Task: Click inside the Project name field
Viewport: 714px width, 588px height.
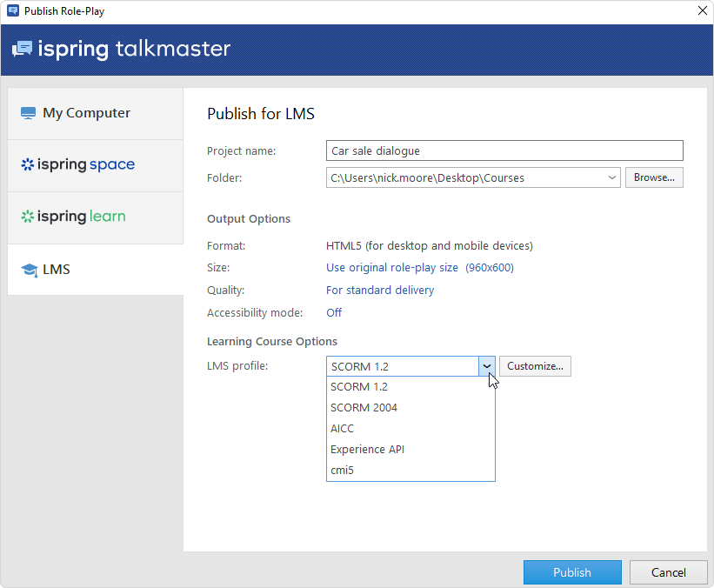Action: pos(504,150)
